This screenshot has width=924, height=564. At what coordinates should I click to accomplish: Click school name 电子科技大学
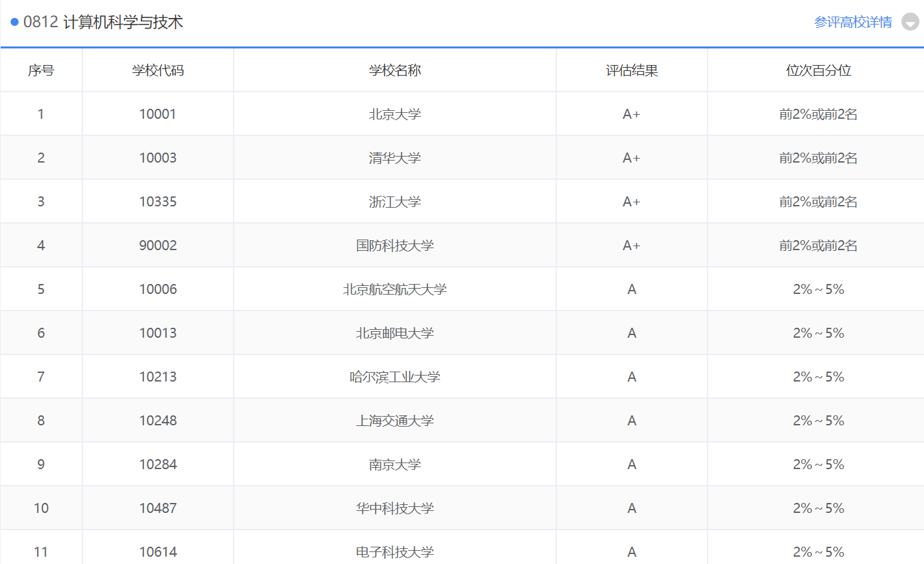pos(395,552)
